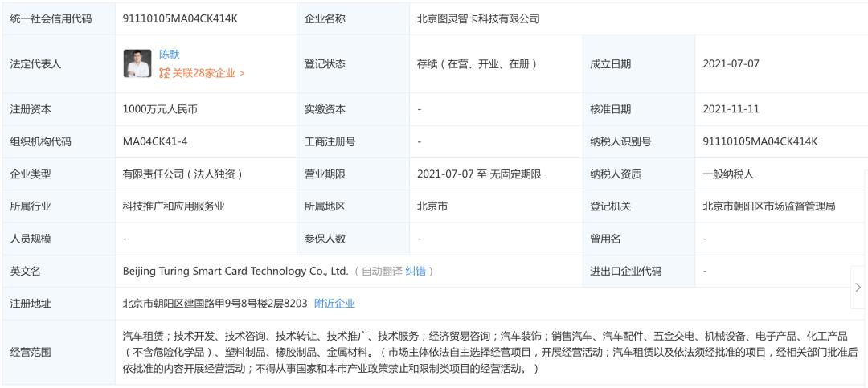Click the 企业名称 label cell
The image size is (868, 388).
point(353,18)
